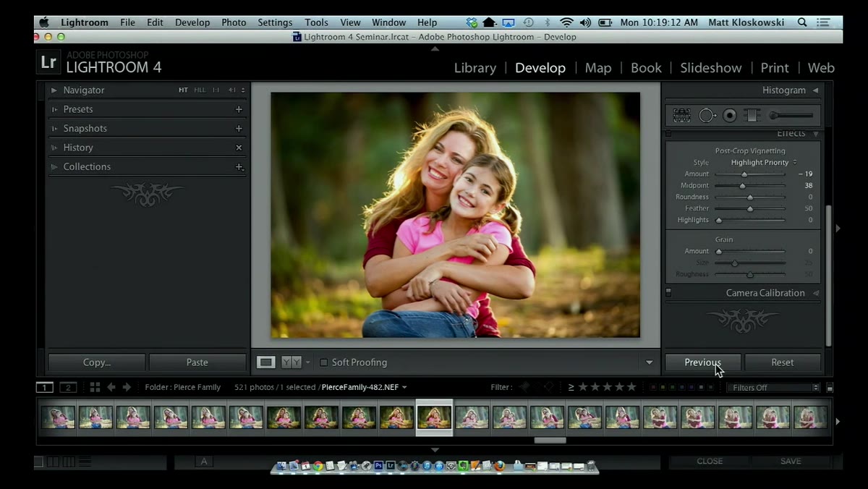This screenshot has height=489, width=868.
Task: Enable the Soft Proofing checkbox
Action: click(323, 362)
